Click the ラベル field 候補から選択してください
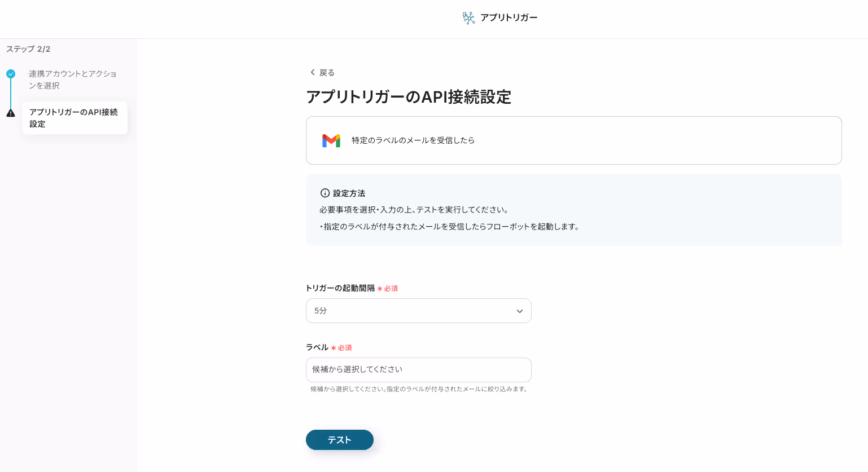This screenshot has height=472, width=868. [x=419, y=370]
